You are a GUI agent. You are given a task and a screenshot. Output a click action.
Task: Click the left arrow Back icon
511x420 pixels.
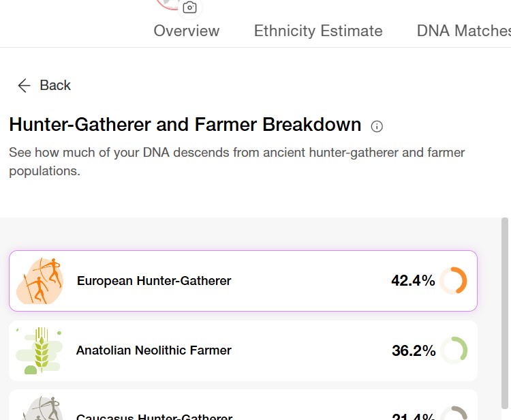point(24,85)
